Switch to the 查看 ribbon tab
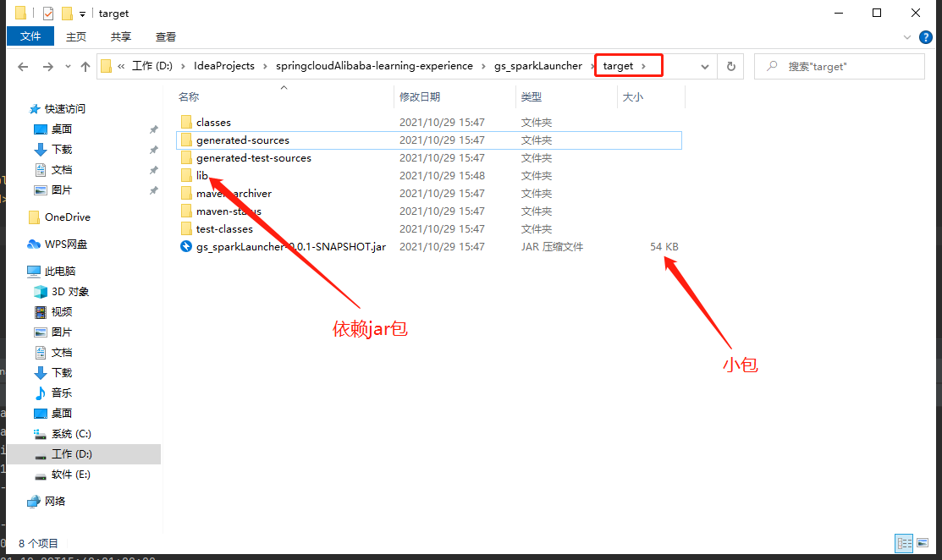Viewport: 942px width, 560px height. coord(166,36)
